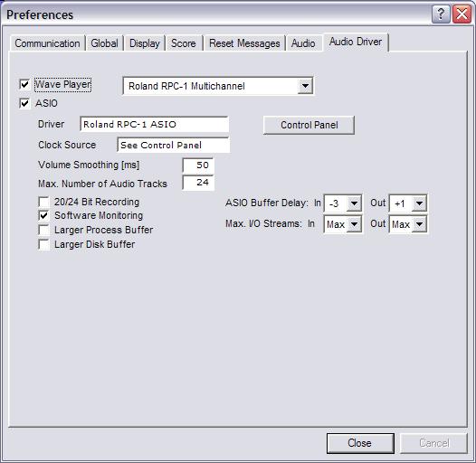
Task: Select the Score tab
Action: (184, 43)
